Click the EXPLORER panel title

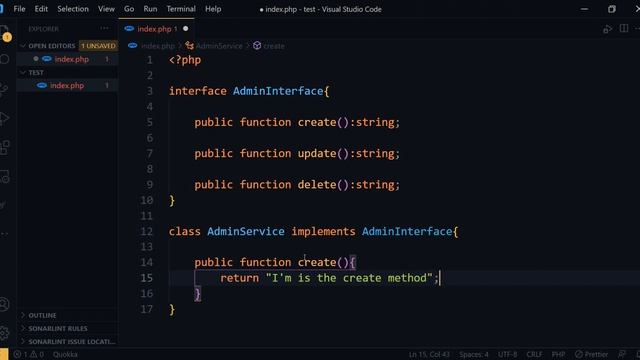point(43,29)
